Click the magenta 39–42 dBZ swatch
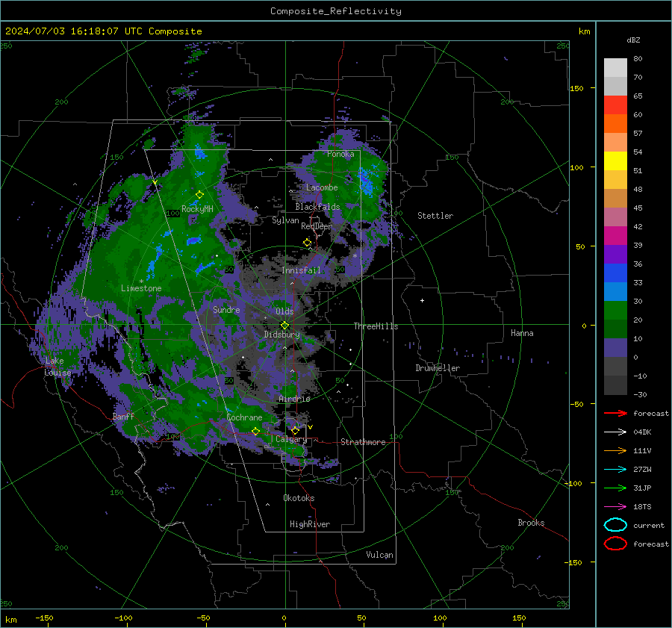The image size is (672, 628). tap(615, 236)
